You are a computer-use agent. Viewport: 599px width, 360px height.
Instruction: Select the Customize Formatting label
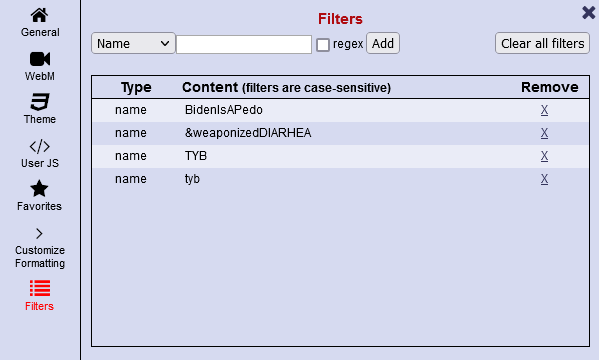[x=40, y=256]
